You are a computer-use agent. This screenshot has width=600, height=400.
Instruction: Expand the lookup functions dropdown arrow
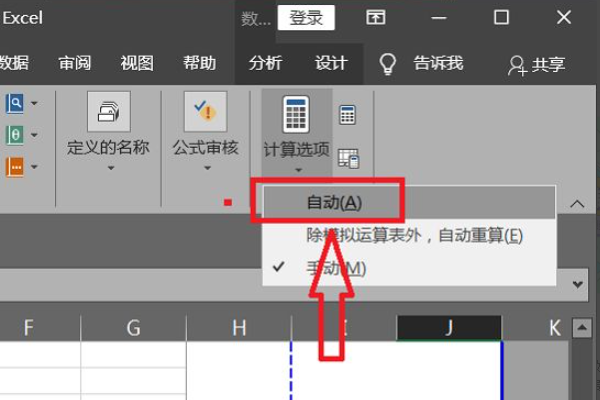coord(34,103)
